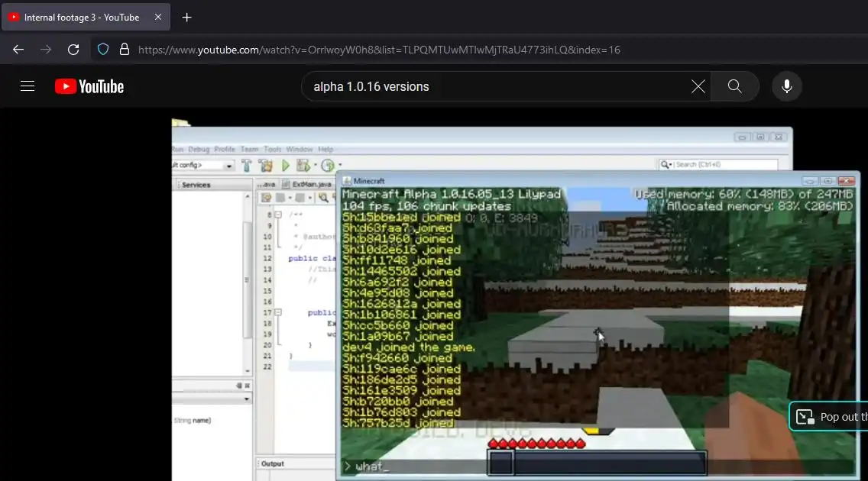Click the 'String name)' navigator entry
868x481 pixels.
click(x=192, y=420)
